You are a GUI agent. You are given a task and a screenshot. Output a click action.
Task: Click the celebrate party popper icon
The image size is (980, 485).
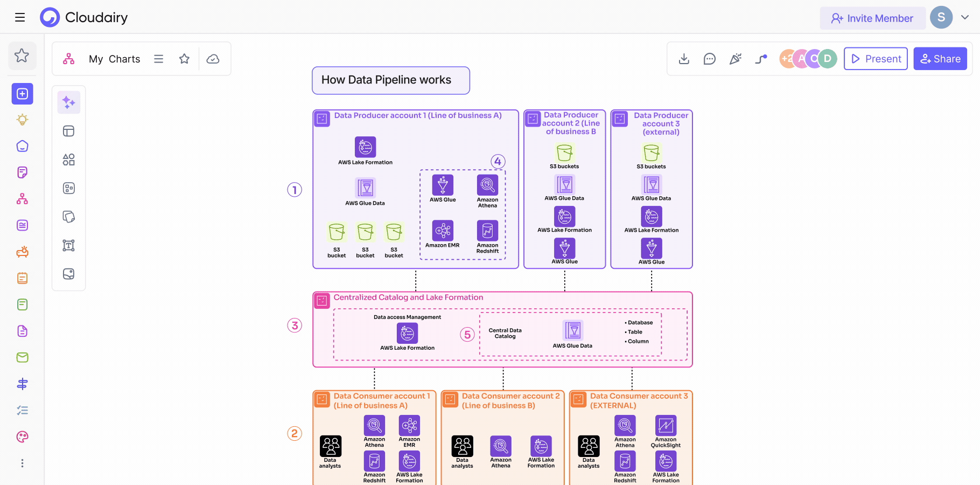tap(736, 59)
